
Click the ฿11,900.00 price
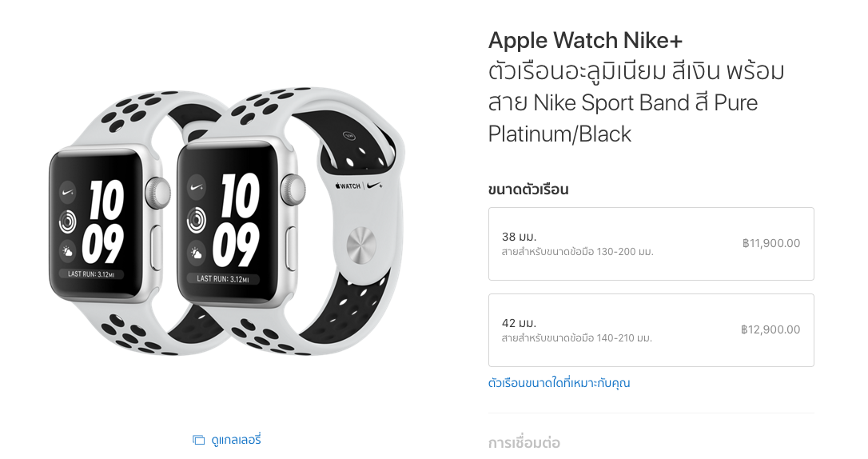(771, 243)
